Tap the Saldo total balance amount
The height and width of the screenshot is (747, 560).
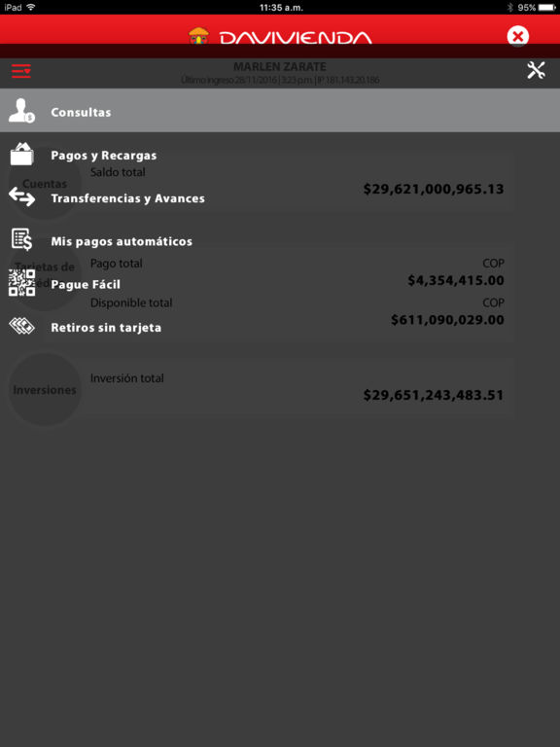[434, 189]
